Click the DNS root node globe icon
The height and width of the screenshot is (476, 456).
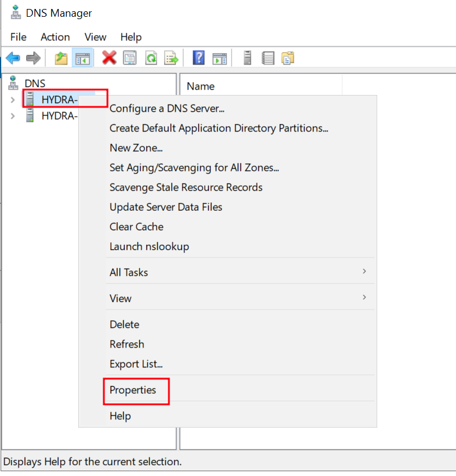[x=13, y=82]
